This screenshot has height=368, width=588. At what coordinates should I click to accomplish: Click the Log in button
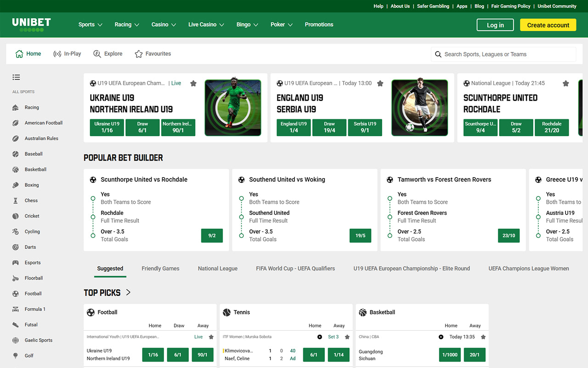point(495,25)
